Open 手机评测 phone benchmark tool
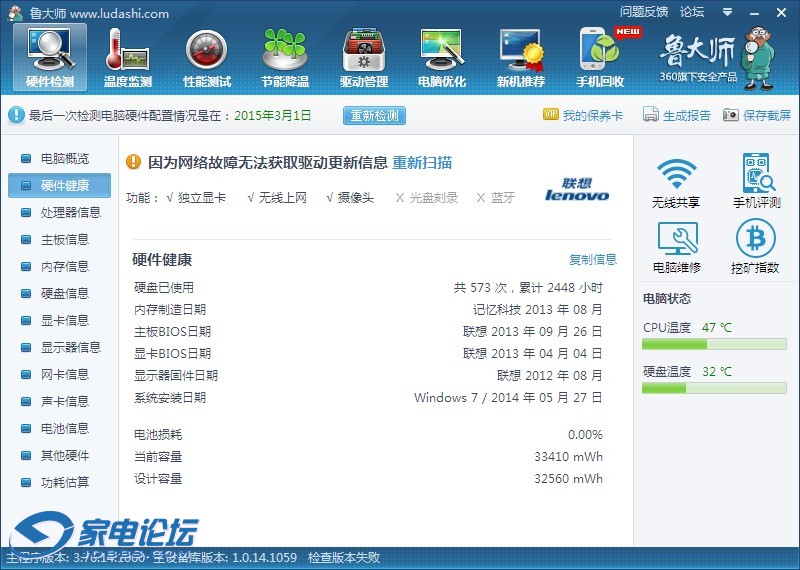The height and width of the screenshot is (570, 800). [755, 182]
